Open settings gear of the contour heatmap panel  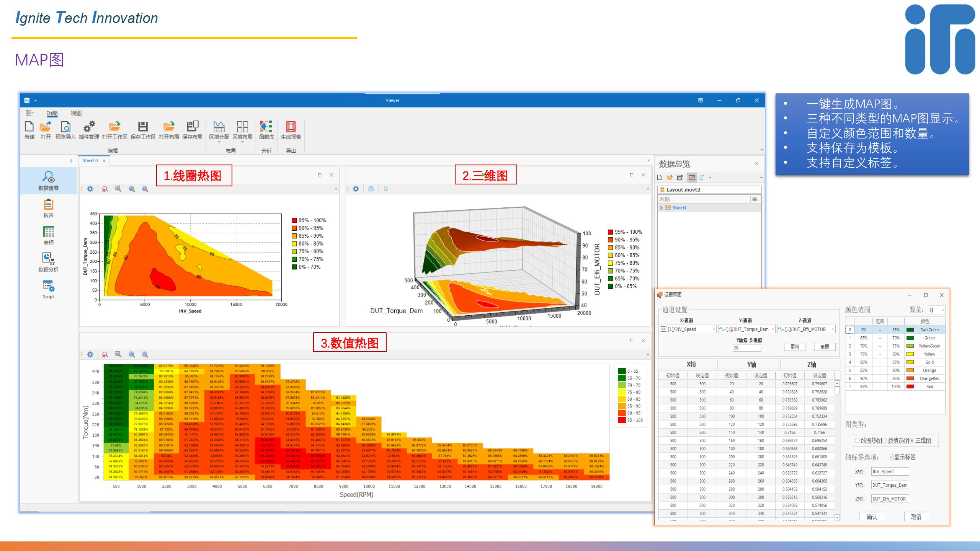[x=90, y=189]
